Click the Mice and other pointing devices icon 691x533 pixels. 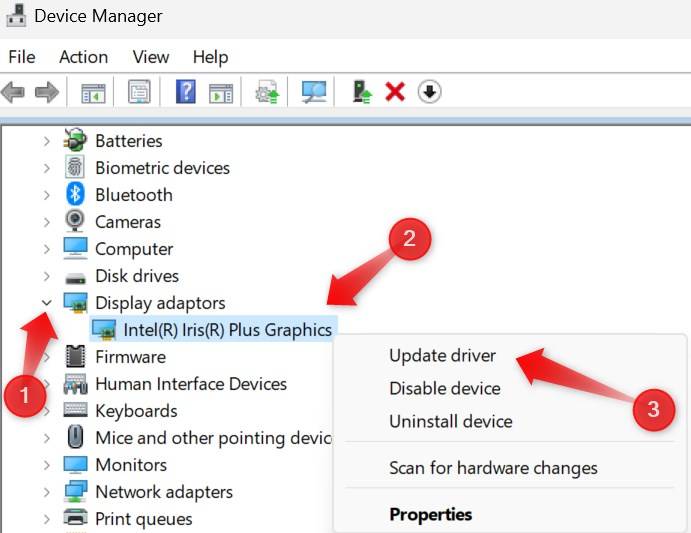tap(75, 437)
